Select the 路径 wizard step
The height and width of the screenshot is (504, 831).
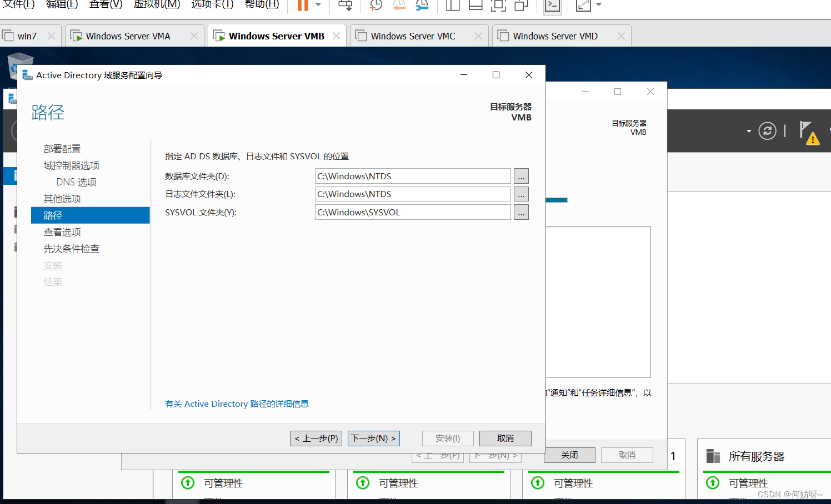[91, 215]
